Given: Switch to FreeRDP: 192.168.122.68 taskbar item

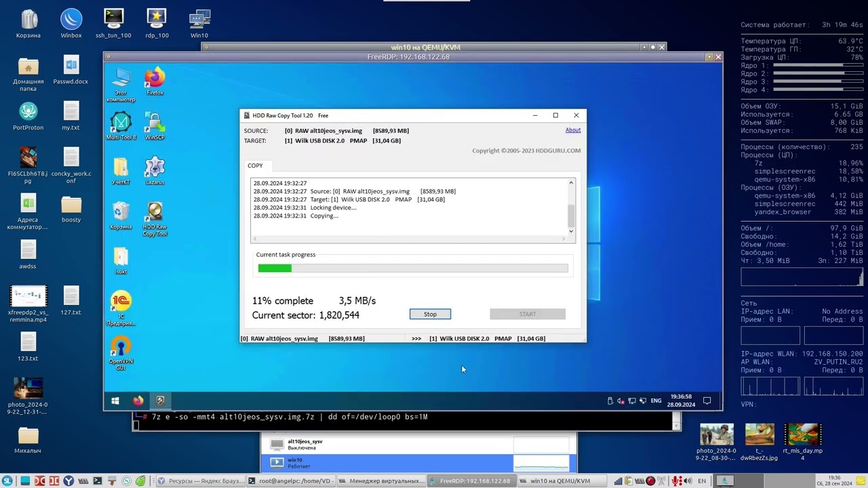Looking at the screenshot, I should click(x=471, y=481).
